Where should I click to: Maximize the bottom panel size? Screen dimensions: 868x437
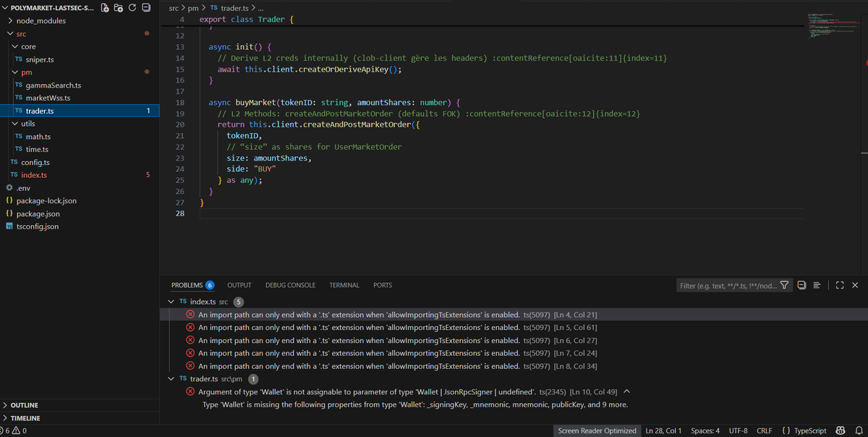point(840,285)
